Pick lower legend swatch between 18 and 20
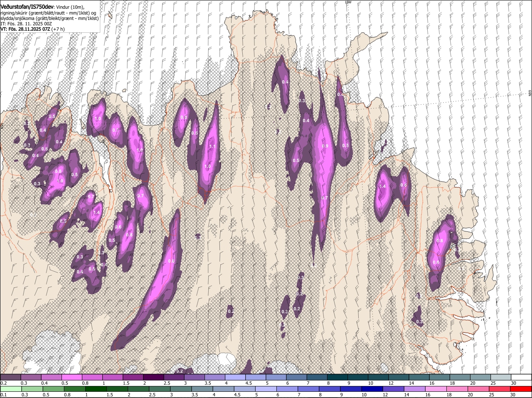Viewport: 532px width, 398px height. 456,389
